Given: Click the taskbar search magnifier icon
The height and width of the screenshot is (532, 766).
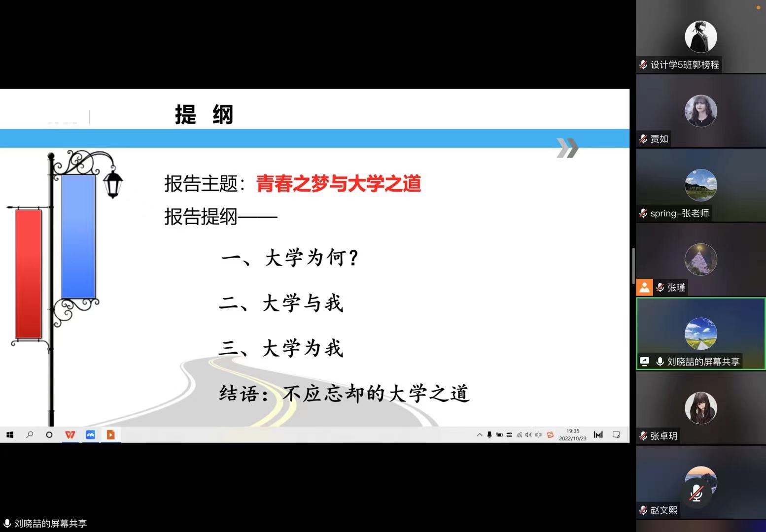Looking at the screenshot, I should 30,434.
